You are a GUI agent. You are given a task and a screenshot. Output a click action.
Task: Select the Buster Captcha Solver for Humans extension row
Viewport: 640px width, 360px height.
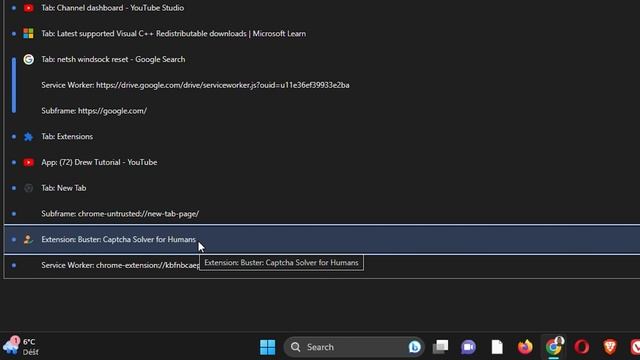click(x=322, y=239)
